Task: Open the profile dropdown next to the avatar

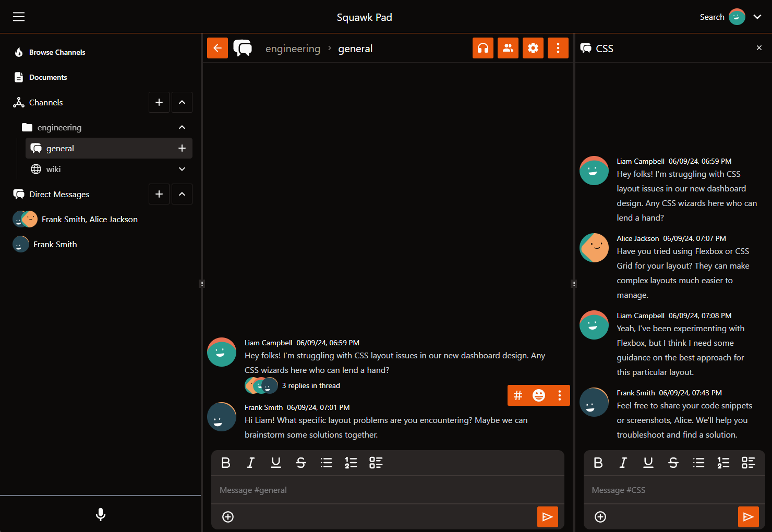Action: click(757, 17)
